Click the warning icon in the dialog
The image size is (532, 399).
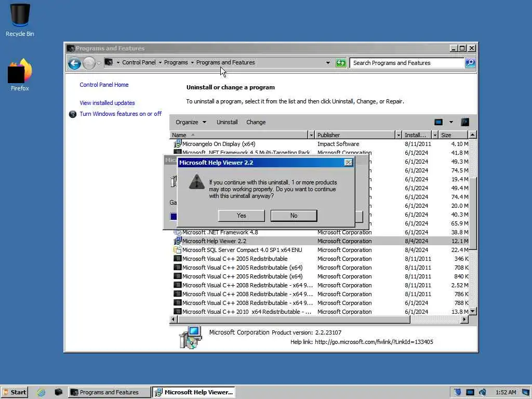[x=197, y=182]
